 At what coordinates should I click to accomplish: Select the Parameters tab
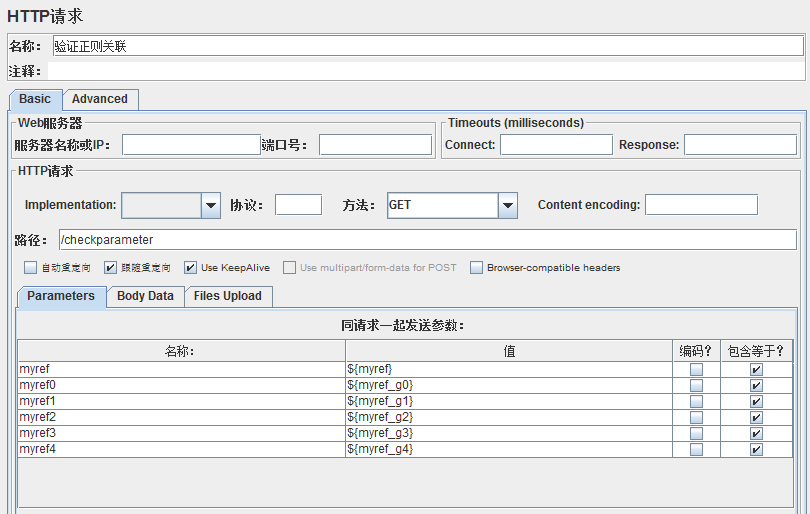tap(61, 296)
